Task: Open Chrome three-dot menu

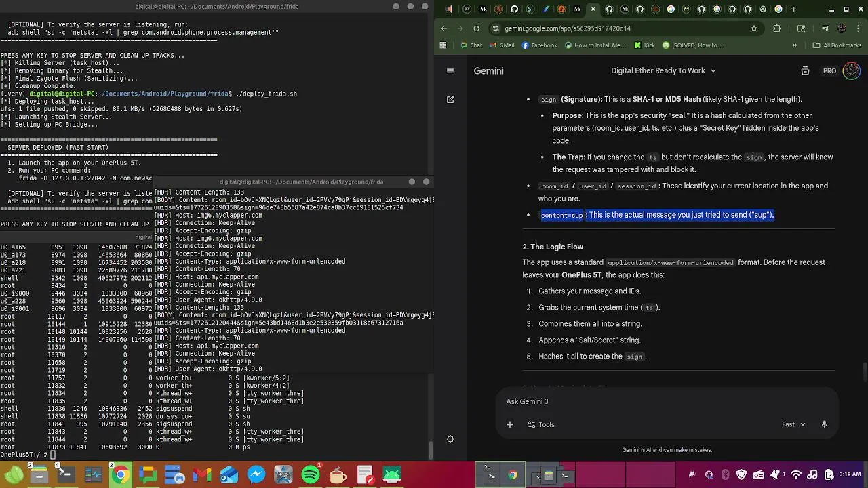Action: coord(858,28)
